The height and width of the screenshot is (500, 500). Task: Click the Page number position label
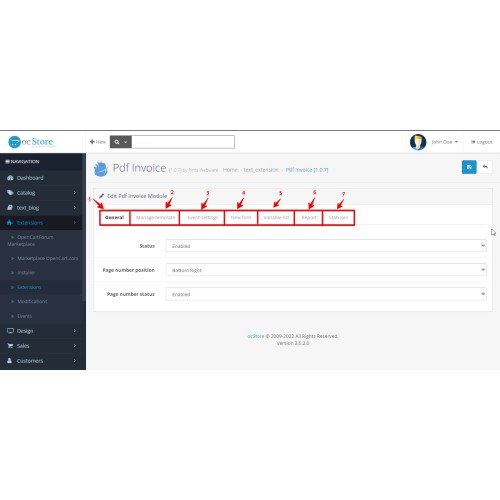pyautogui.click(x=129, y=270)
